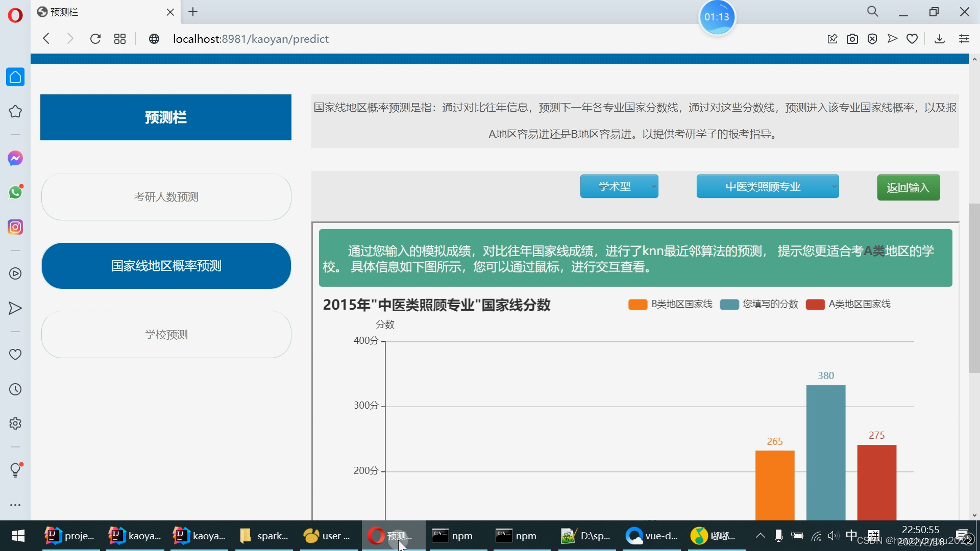Open WhatsApp sidebar icon
Viewport: 980px width, 551px height.
click(x=15, y=192)
